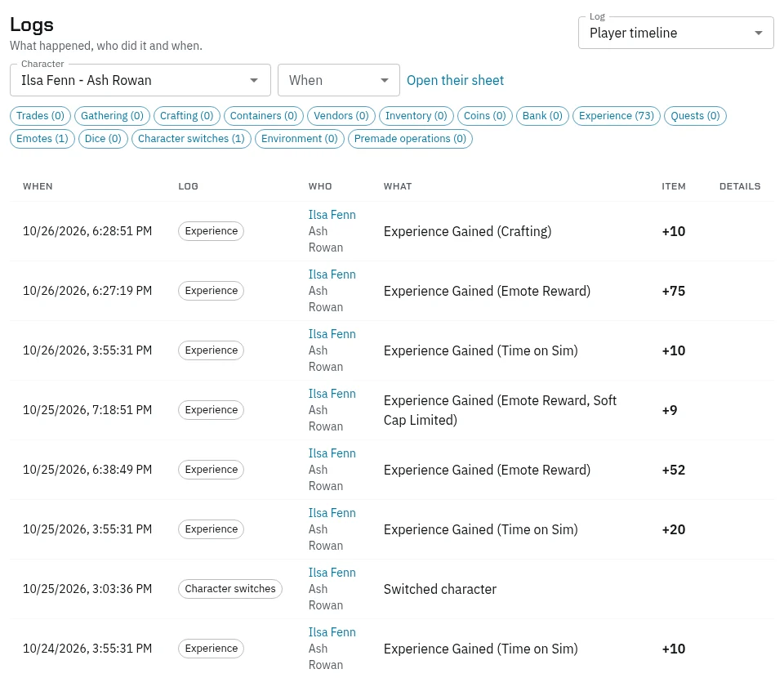Click the DETAILS column header

click(740, 186)
